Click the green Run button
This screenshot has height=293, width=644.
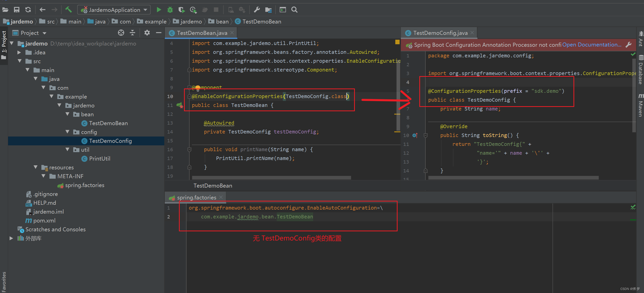tap(159, 10)
